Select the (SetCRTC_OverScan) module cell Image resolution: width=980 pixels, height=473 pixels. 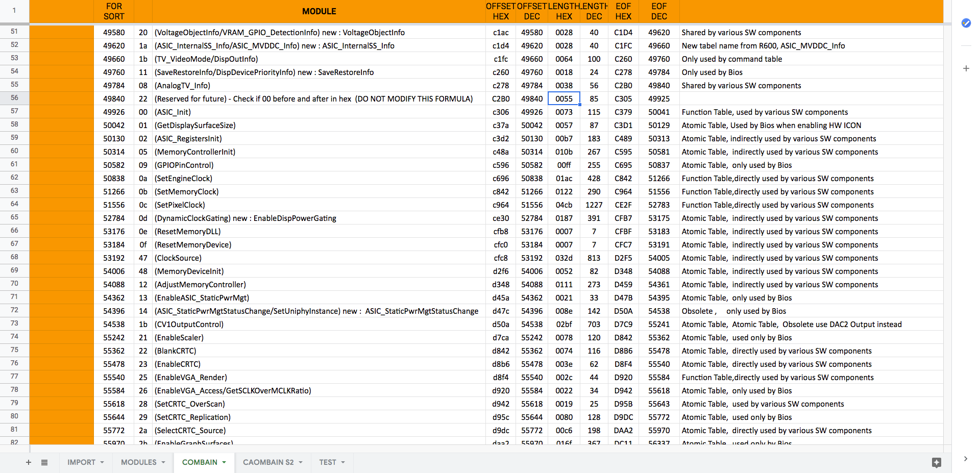tap(319, 404)
